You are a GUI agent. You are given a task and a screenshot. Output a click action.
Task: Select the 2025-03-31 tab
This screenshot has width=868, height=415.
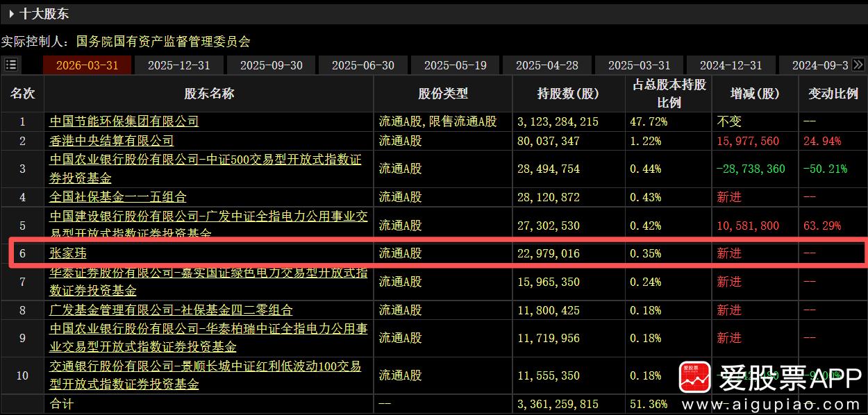coord(640,65)
